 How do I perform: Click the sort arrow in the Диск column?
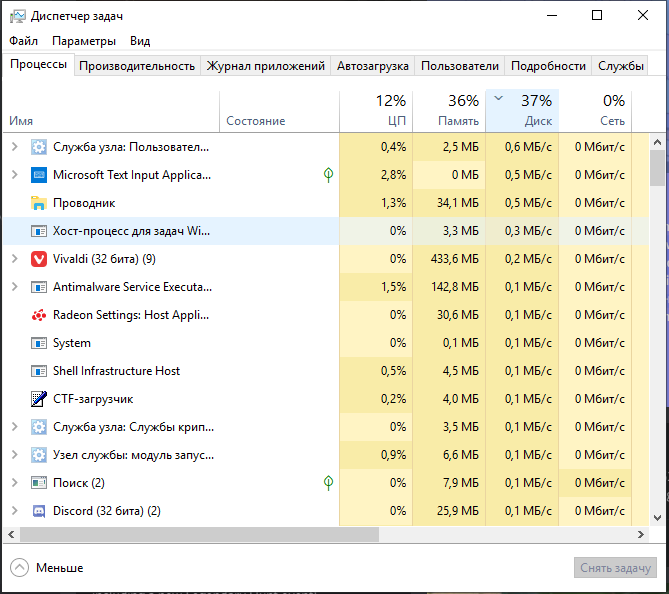point(498,99)
